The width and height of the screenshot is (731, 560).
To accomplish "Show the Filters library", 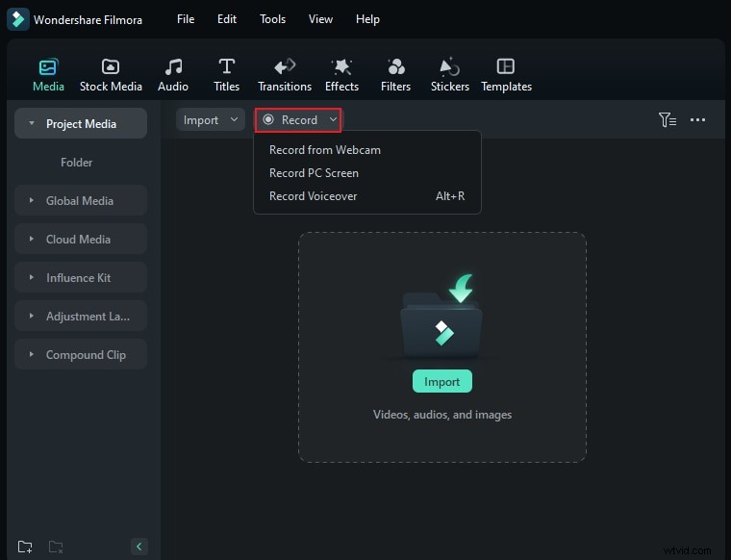I will [x=395, y=75].
